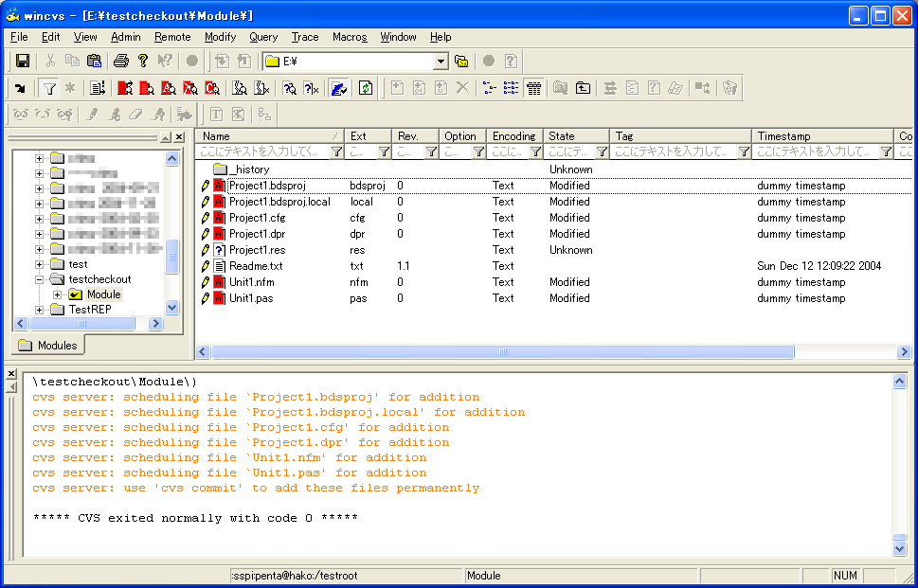Click the file list horizontal scrollbar thumb

pyautogui.click(x=502, y=351)
